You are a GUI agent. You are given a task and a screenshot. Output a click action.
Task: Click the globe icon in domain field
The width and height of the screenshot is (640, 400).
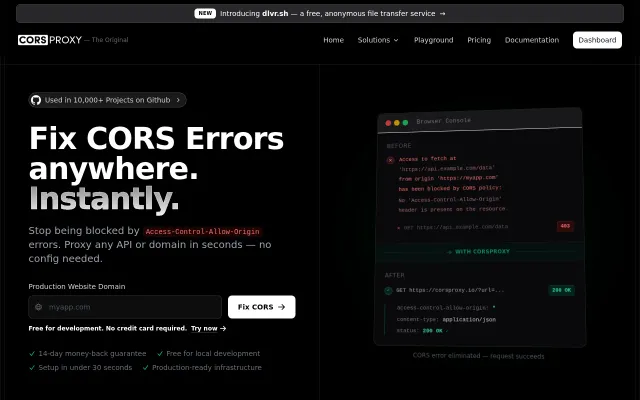click(38, 307)
